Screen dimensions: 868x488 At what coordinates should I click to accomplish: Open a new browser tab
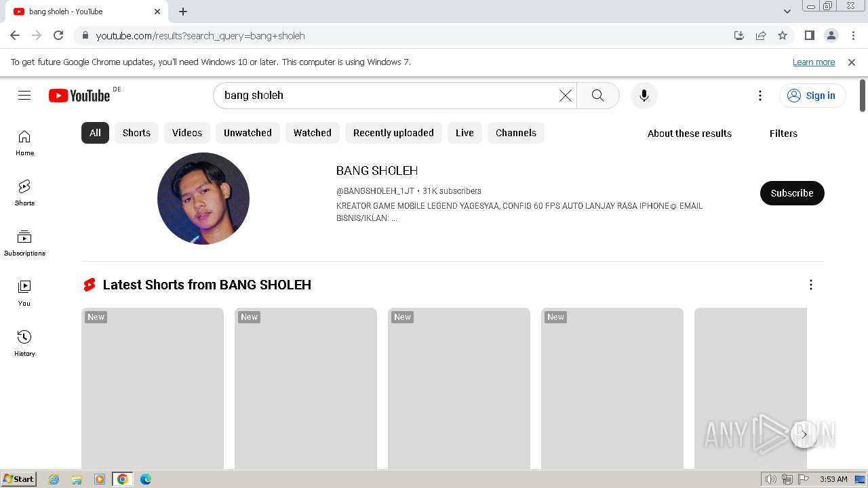pos(183,12)
